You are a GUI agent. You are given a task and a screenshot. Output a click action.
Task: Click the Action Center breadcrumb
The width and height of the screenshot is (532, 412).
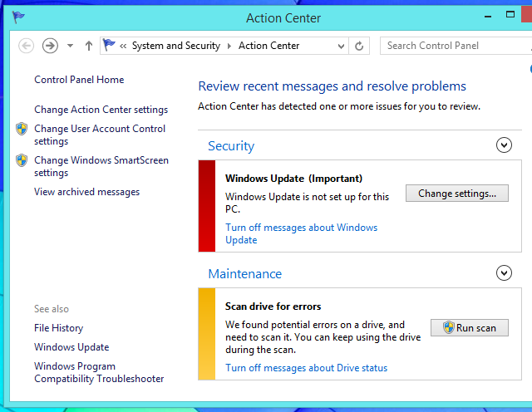click(268, 46)
